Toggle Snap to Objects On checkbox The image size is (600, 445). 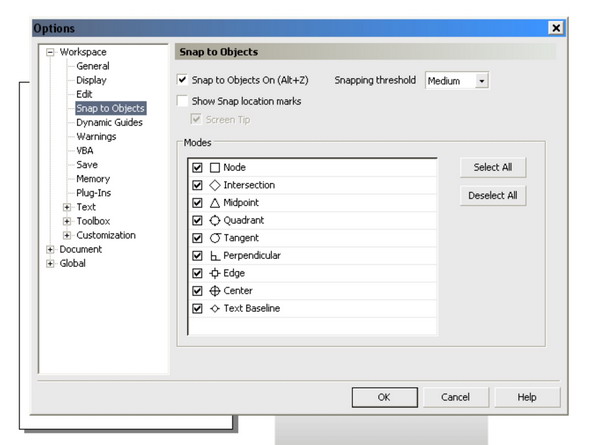[x=183, y=80]
